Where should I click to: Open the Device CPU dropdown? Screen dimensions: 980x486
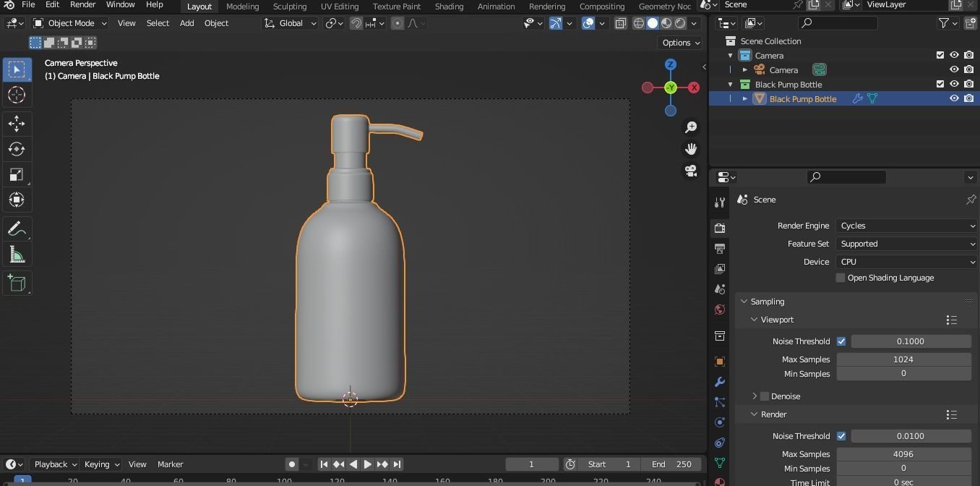coord(907,262)
